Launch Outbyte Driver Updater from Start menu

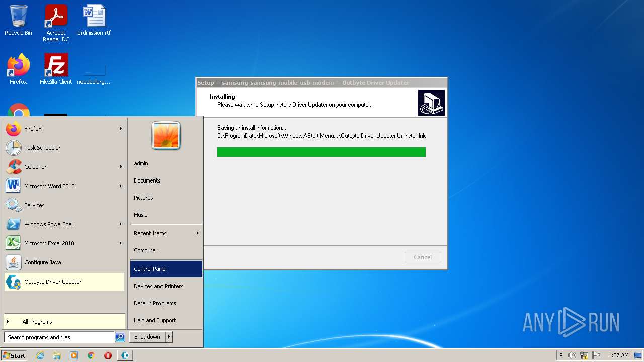pos(64,282)
